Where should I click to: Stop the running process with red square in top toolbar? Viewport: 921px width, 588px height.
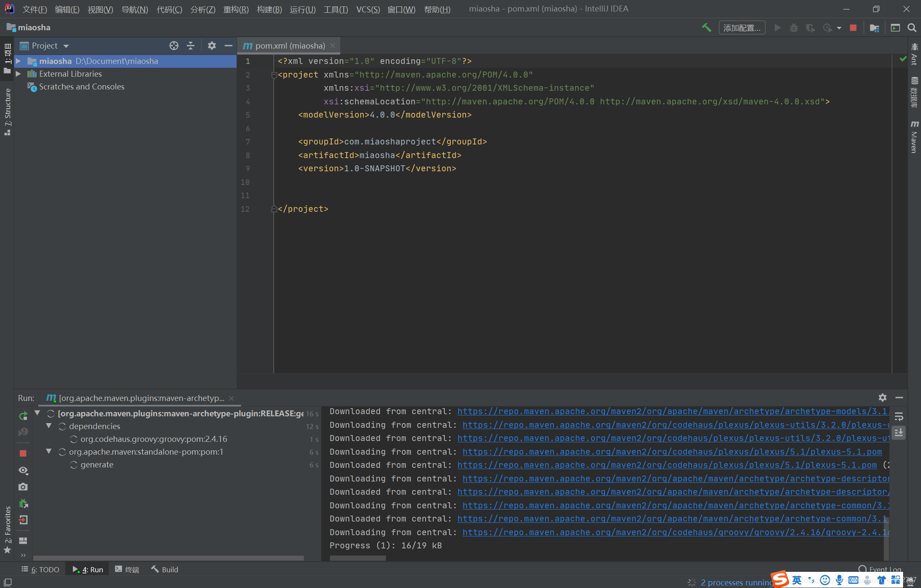pyautogui.click(x=853, y=28)
